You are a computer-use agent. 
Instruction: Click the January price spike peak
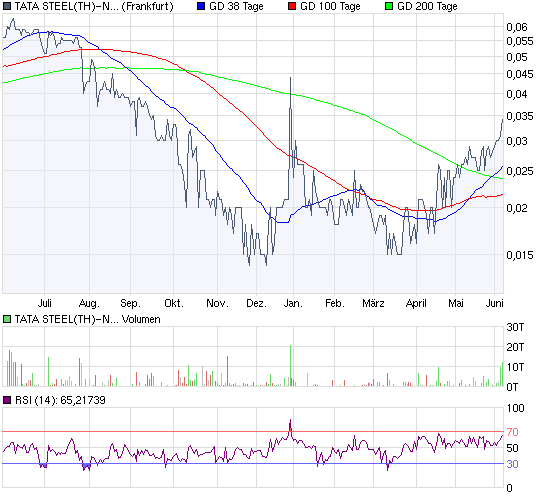(x=291, y=78)
